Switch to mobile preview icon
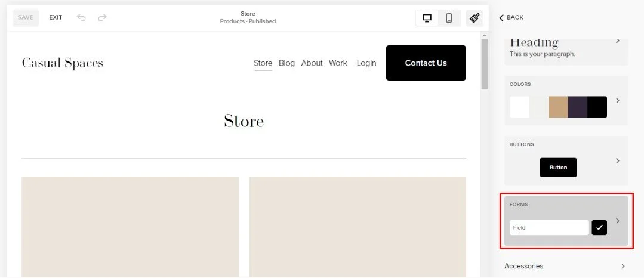The height and width of the screenshot is (278, 644). pyautogui.click(x=449, y=18)
